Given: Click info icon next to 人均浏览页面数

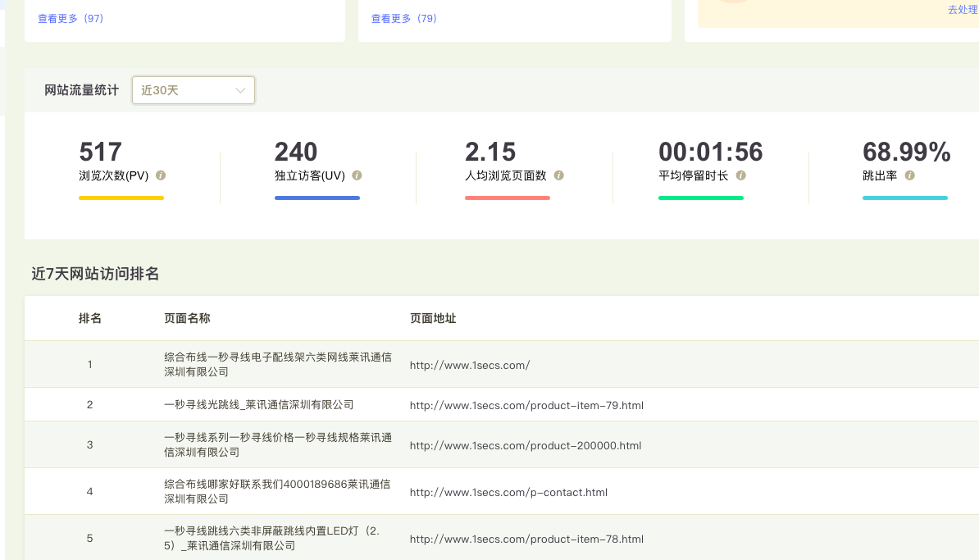Looking at the screenshot, I should coord(558,175).
